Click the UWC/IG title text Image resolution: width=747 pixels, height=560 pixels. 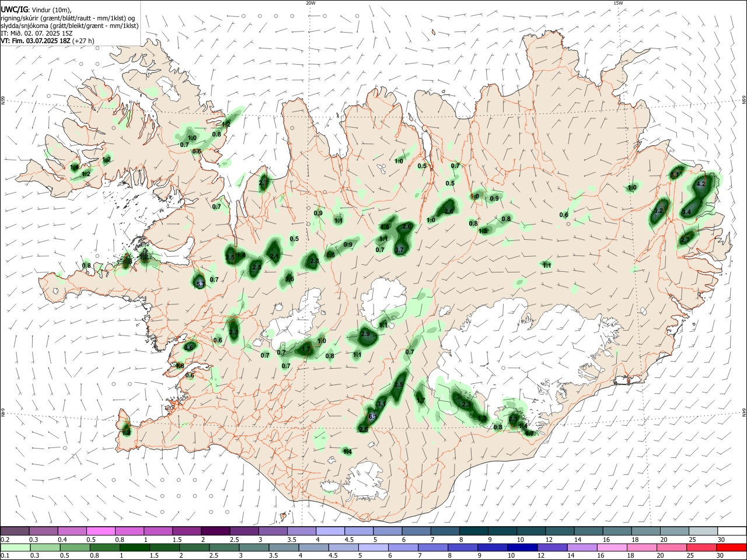click(x=13, y=10)
